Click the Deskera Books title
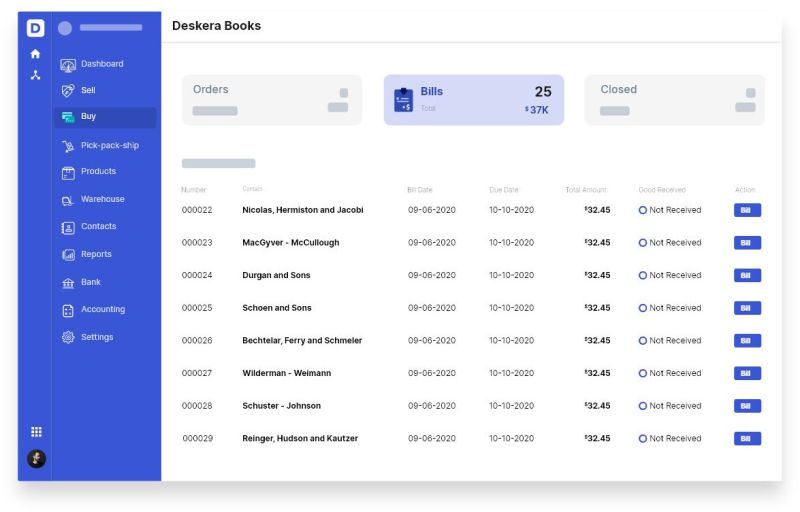 [x=216, y=25]
